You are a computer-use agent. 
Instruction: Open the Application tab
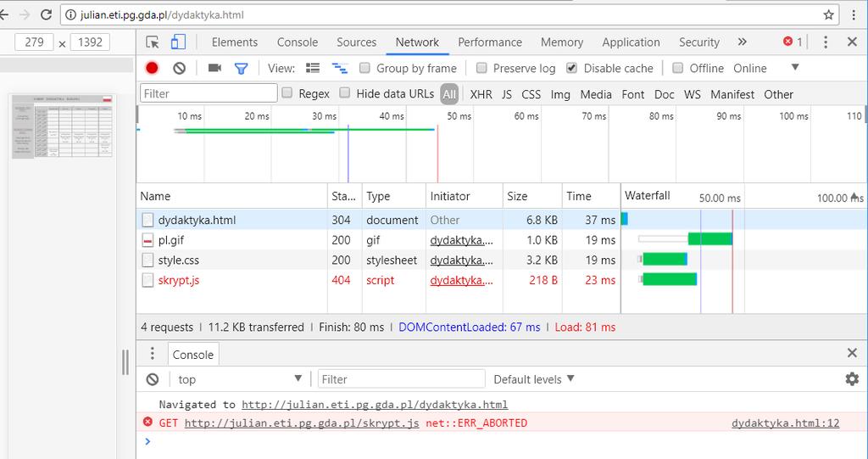tap(631, 42)
